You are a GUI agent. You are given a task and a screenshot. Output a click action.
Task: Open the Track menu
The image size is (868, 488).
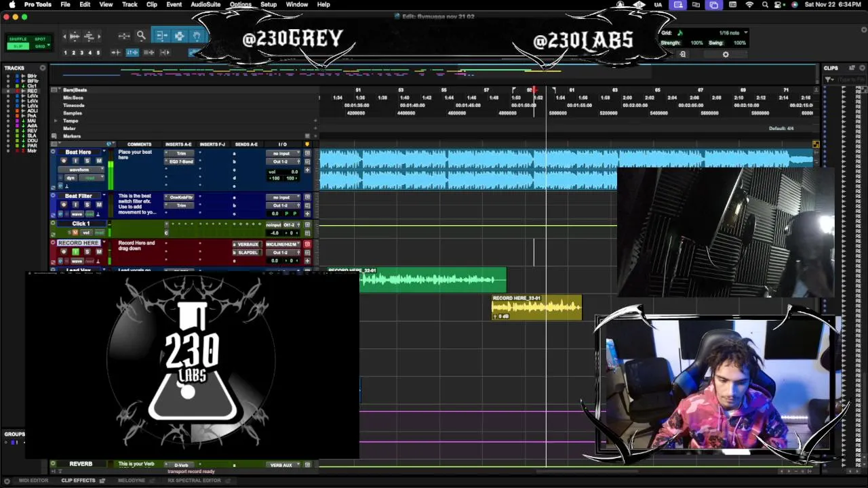pos(130,5)
